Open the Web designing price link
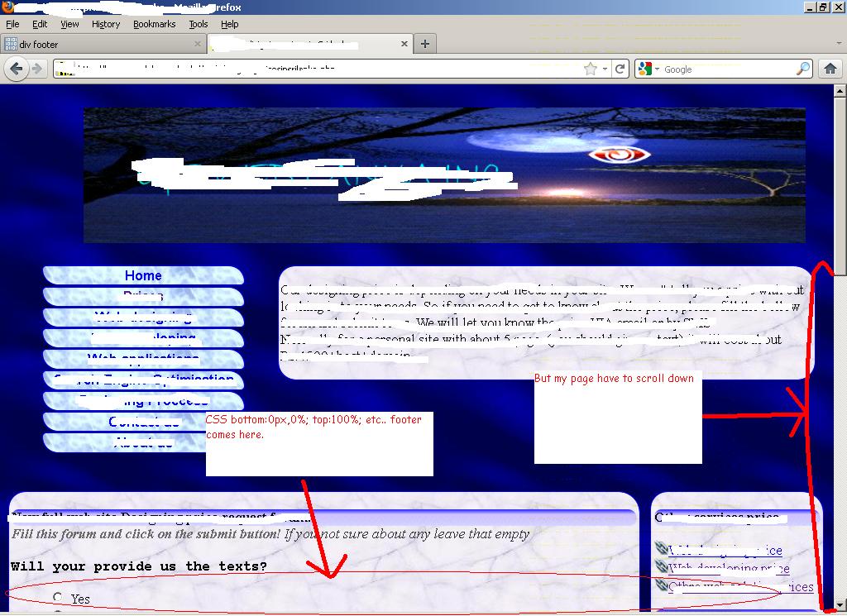Viewport: 847px width, 616px height. [x=725, y=550]
